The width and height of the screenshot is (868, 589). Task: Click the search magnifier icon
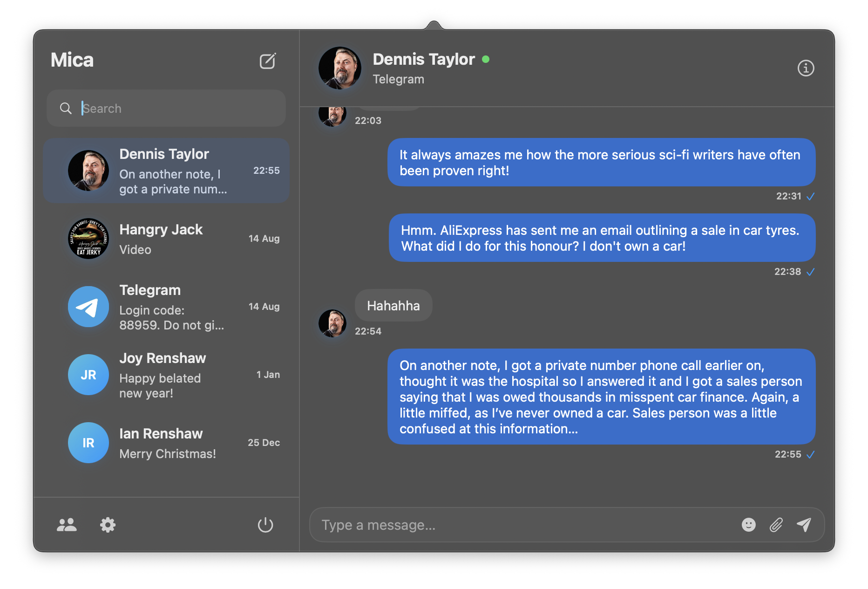pyautogui.click(x=66, y=109)
